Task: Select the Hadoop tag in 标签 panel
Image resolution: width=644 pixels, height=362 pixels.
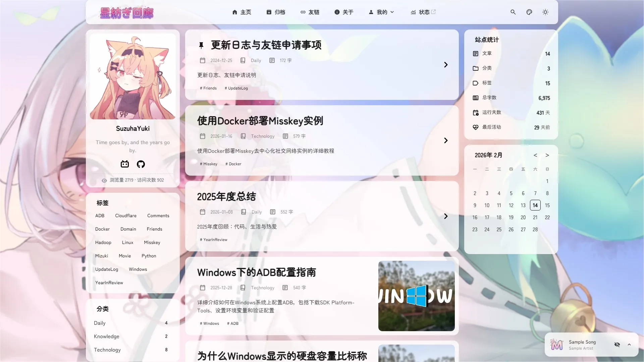Action: point(103,242)
